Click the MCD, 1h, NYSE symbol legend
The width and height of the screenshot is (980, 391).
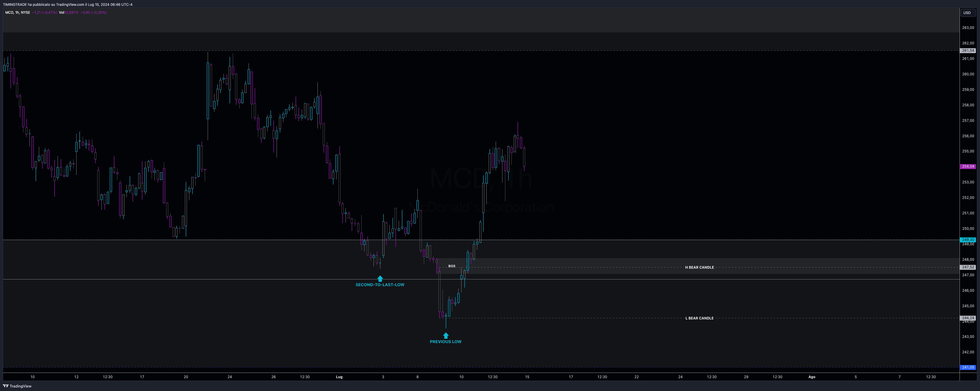pos(18,13)
